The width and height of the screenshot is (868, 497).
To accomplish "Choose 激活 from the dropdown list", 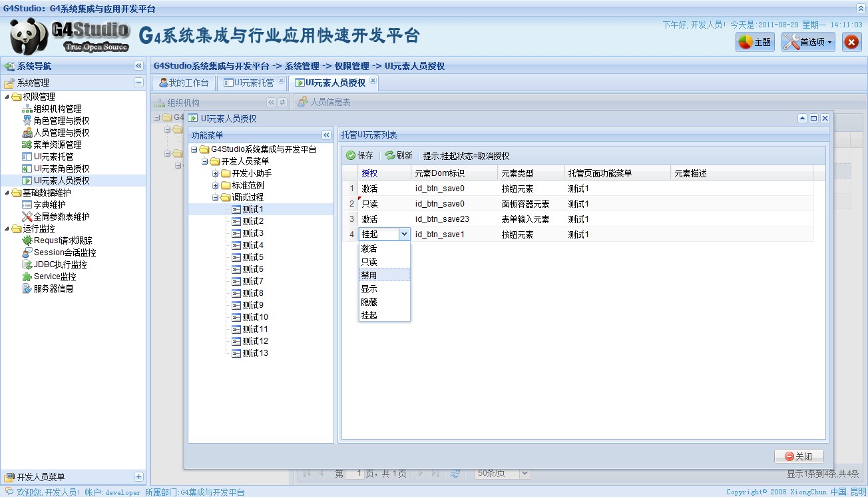I will 385,248.
